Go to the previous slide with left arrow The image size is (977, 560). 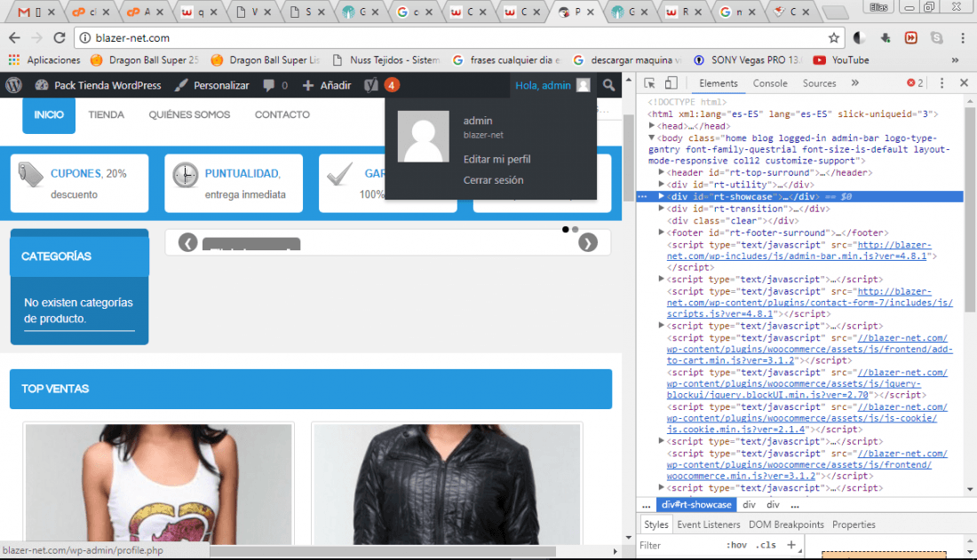point(187,242)
